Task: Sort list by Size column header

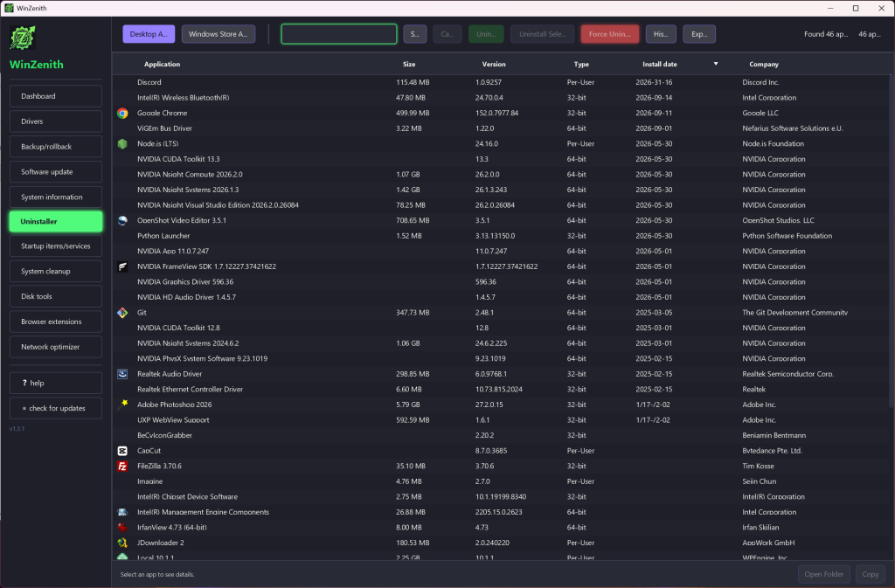Action: click(409, 65)
